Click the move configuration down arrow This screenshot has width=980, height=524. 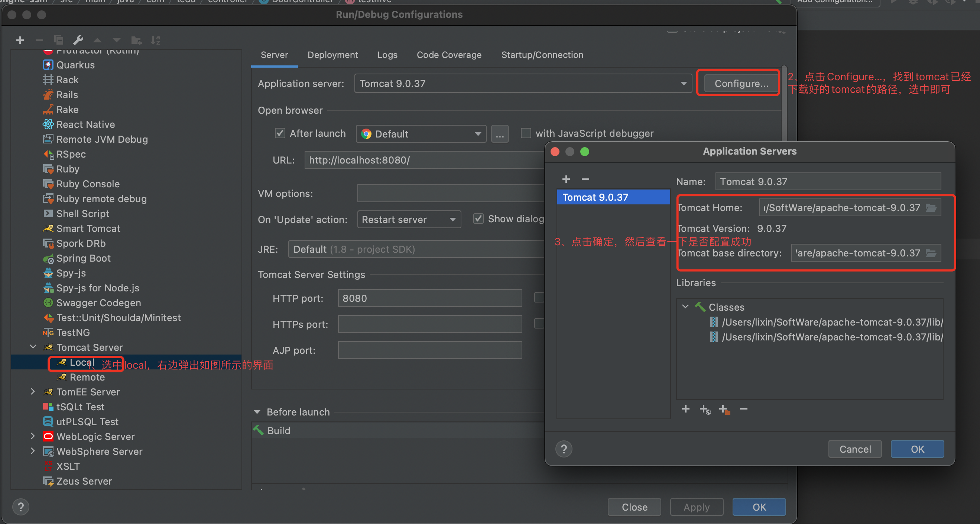pos(116,40)
